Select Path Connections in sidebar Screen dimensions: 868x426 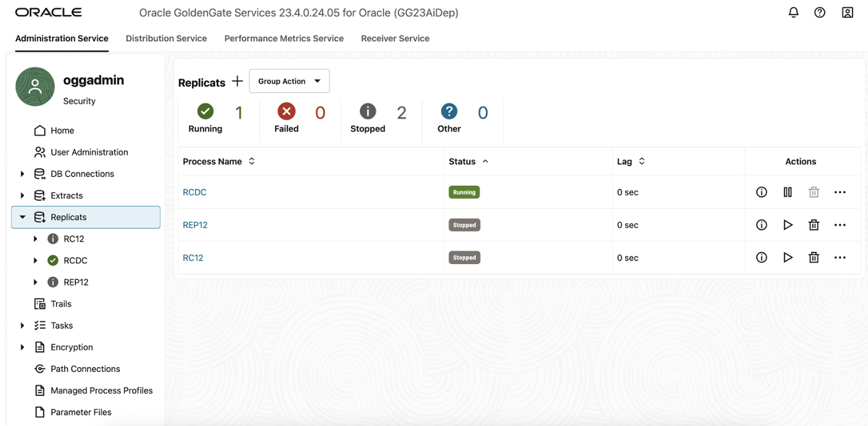(x=85, y=369)
